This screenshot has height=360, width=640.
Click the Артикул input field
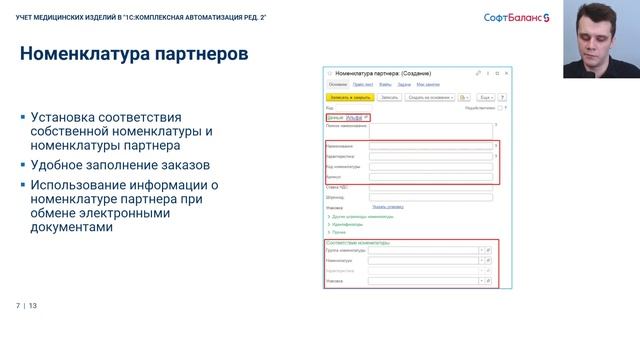tap(431, 177)
